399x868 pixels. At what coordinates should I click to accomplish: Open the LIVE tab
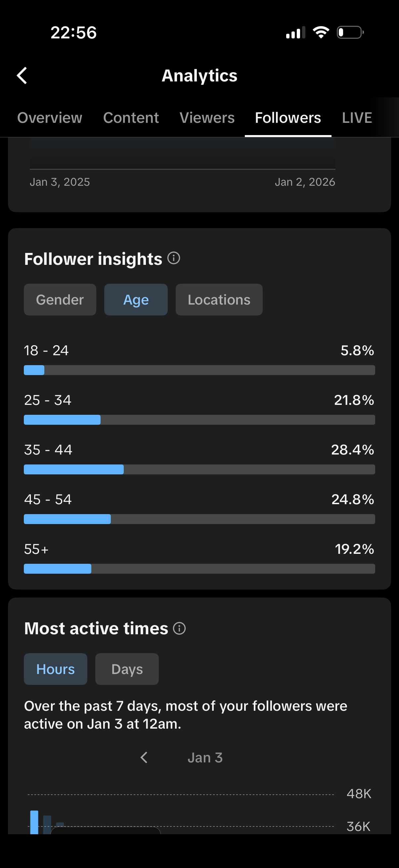click(357, 118)
